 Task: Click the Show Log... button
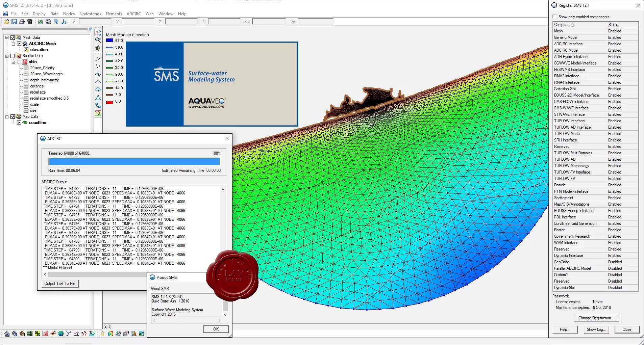coord(597,329)
